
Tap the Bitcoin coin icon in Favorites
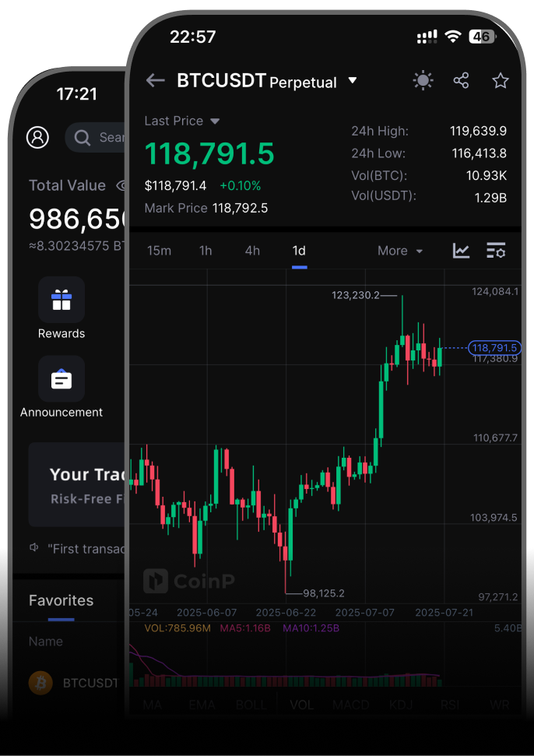pyautogui.click(x=40, y=683)
